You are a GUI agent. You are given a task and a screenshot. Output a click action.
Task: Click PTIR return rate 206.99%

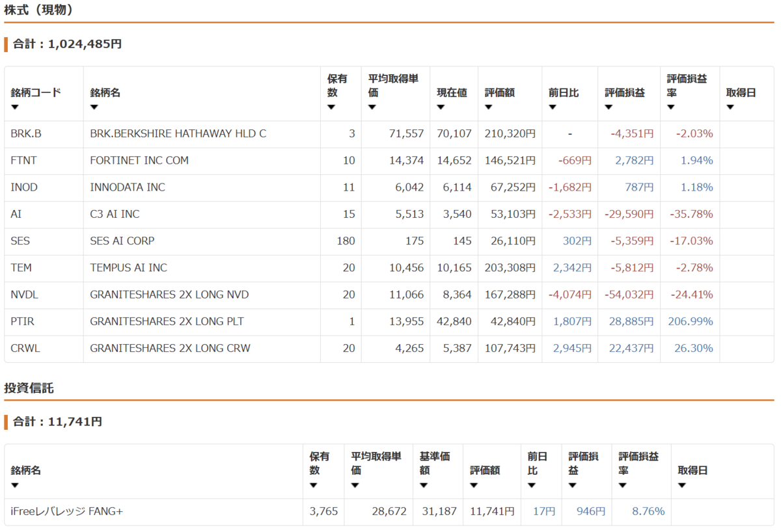click(x=691, y=321)
